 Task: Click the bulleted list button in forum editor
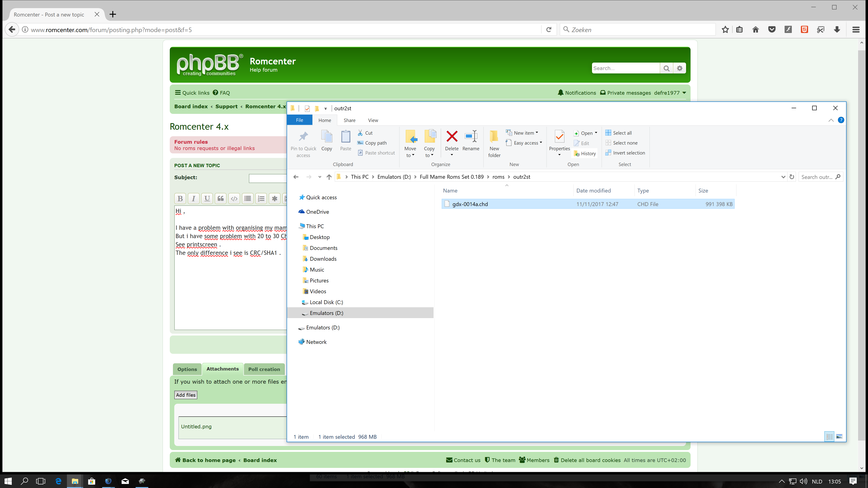(248, 199)
